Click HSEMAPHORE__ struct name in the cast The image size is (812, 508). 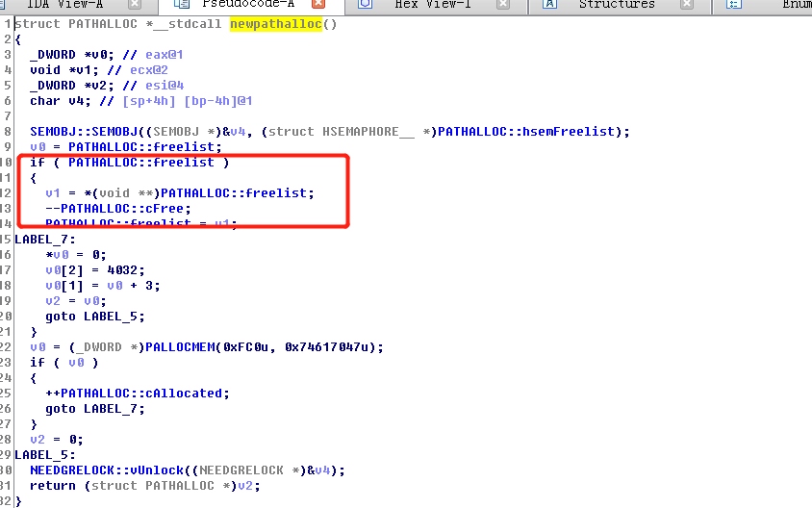point(368,132)
